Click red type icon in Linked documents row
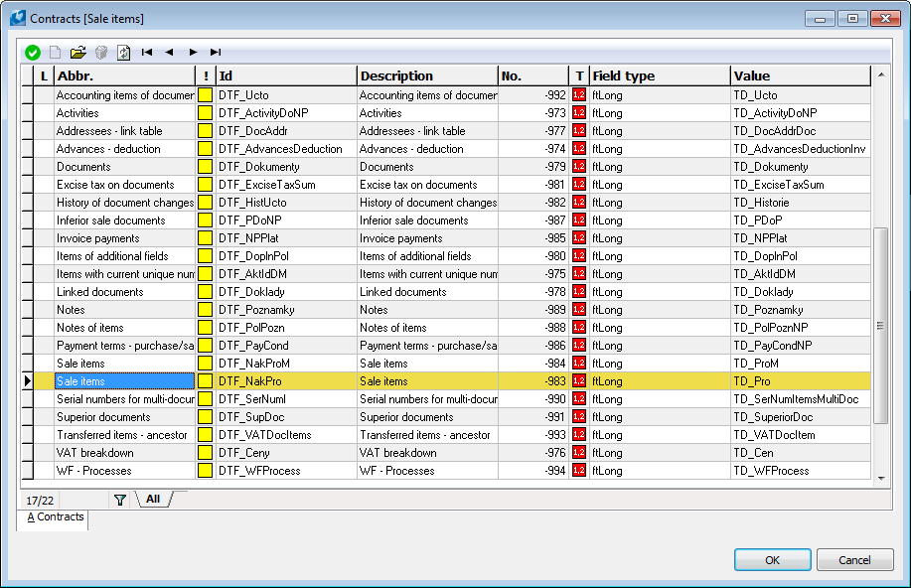The image size is (911, 588). point(578,292)
